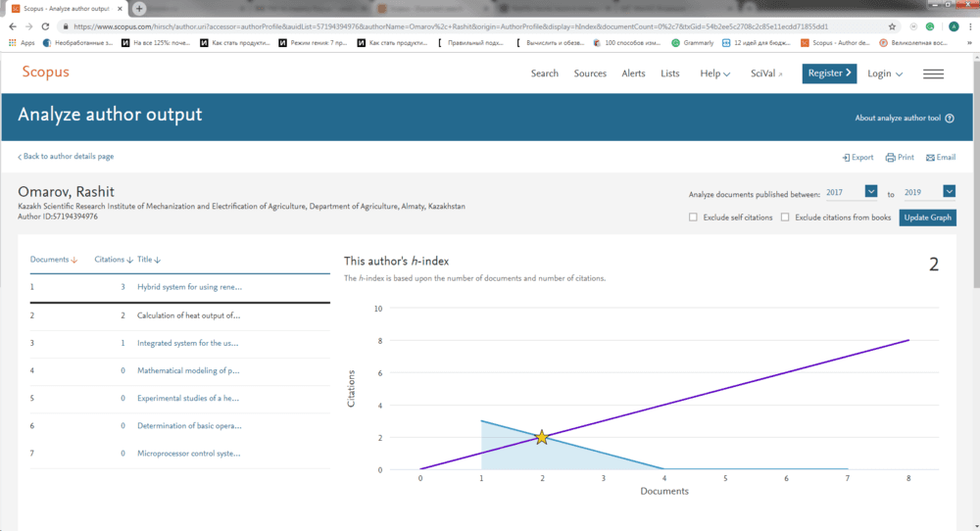
Task: Sort by Title column header
Action: click(149, 260)
